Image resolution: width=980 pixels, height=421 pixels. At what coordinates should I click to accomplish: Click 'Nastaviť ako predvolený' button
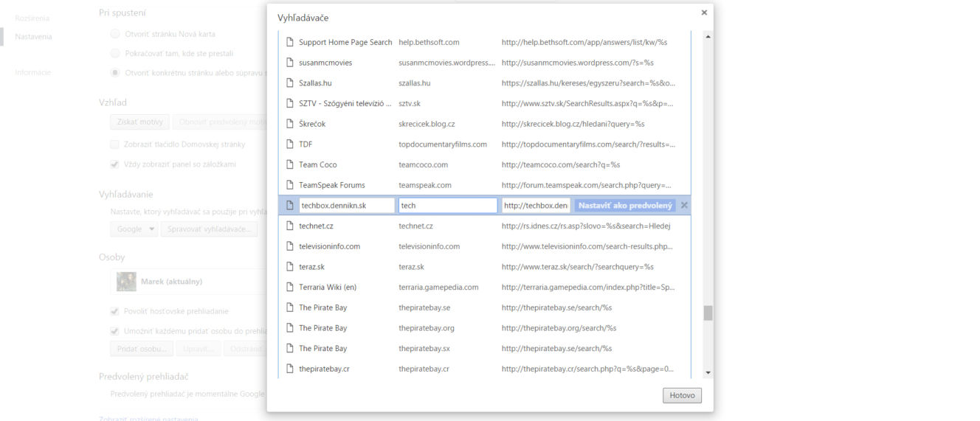point(625,206)
